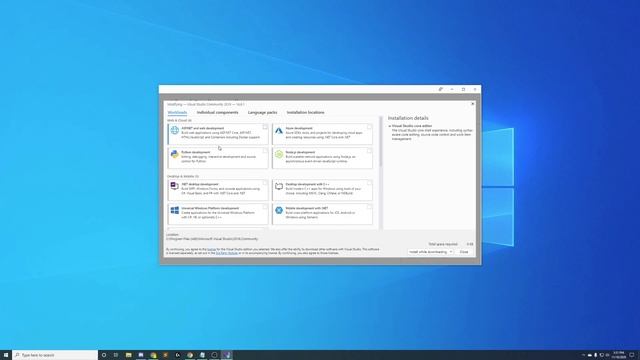Close the modify dialog with the X
Image resolution: width=640 pixels, height=360 pixels.
click(x=473, y=104)
